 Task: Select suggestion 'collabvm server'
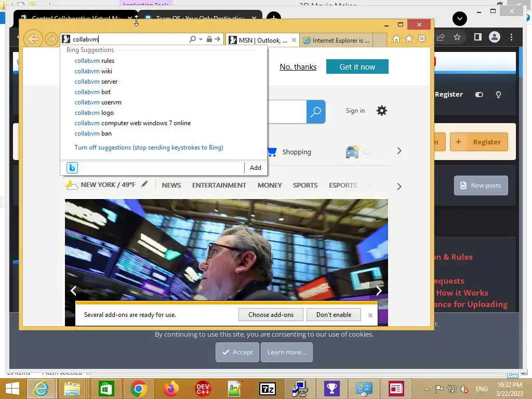(x=96, y=82)
